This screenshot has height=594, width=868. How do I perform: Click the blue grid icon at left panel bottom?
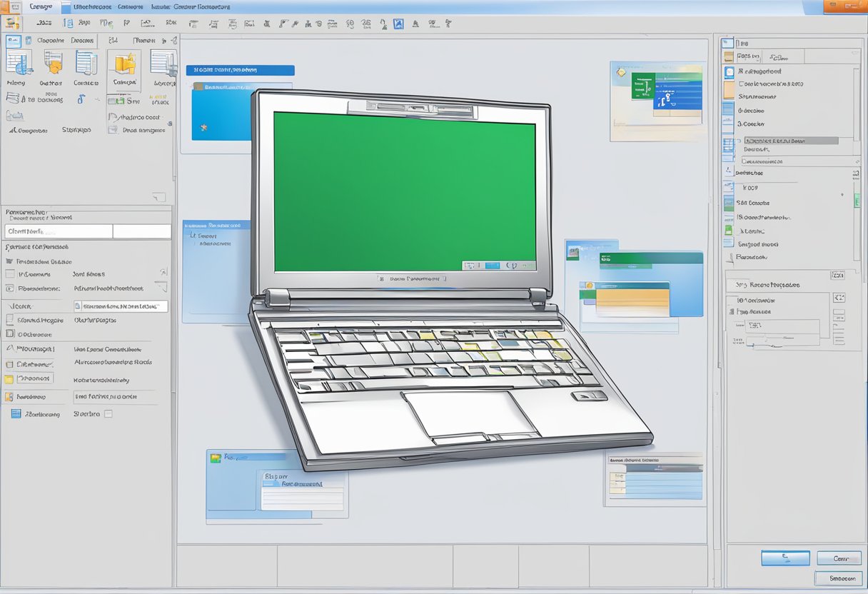tap(16, 413)
